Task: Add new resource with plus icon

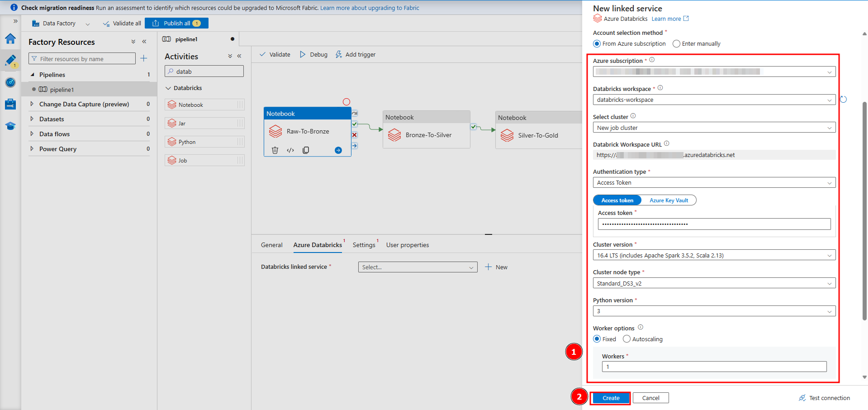Action: (144, 58)
